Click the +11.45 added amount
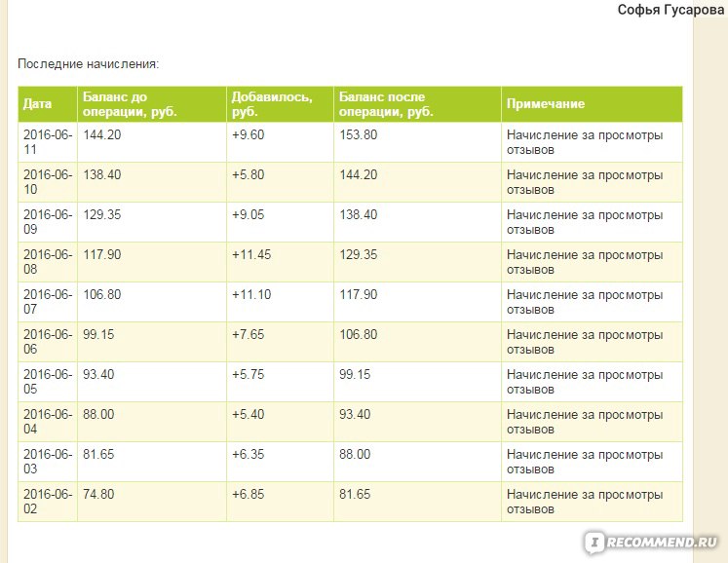The image size is (728, 563). coord(251,254)
